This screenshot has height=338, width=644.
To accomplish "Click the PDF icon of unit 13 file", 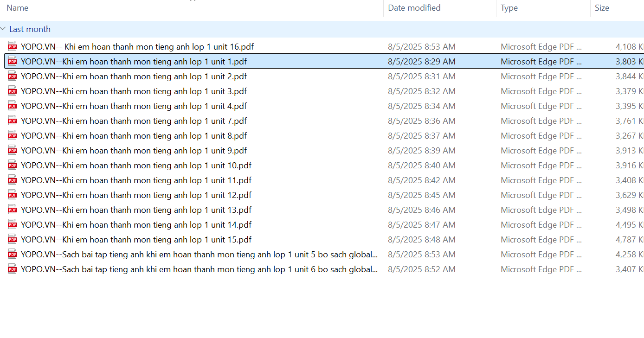I will tap(13, 210).
